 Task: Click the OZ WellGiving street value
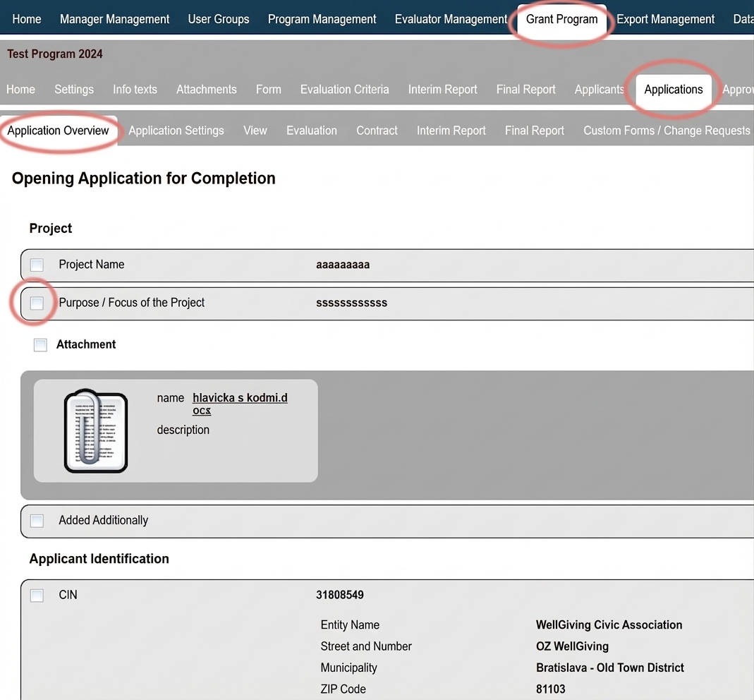click(x=572, y=646)
